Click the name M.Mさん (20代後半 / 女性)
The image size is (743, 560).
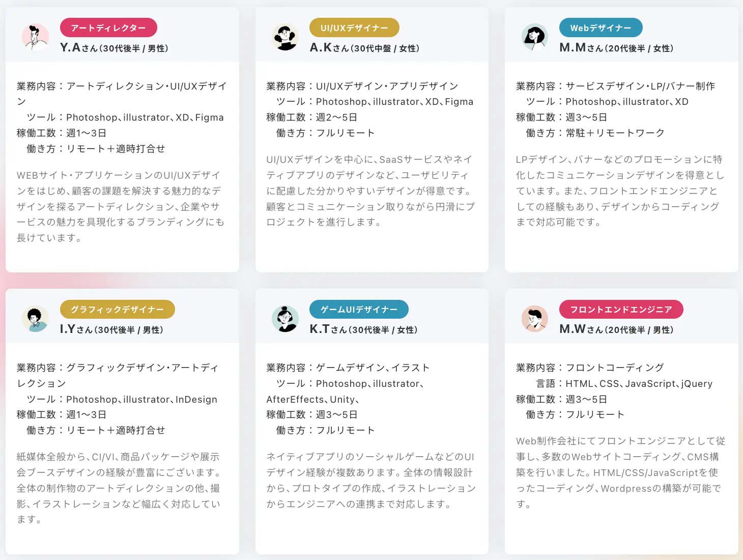[x=616, y=48]
